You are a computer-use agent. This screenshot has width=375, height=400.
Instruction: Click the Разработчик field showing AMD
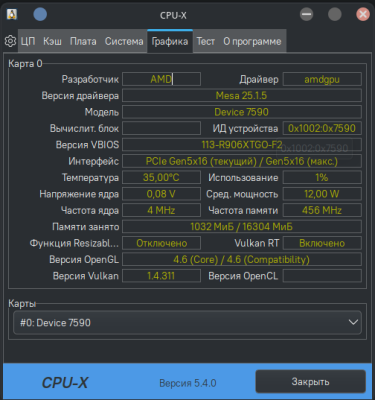[x=161, y=79]
